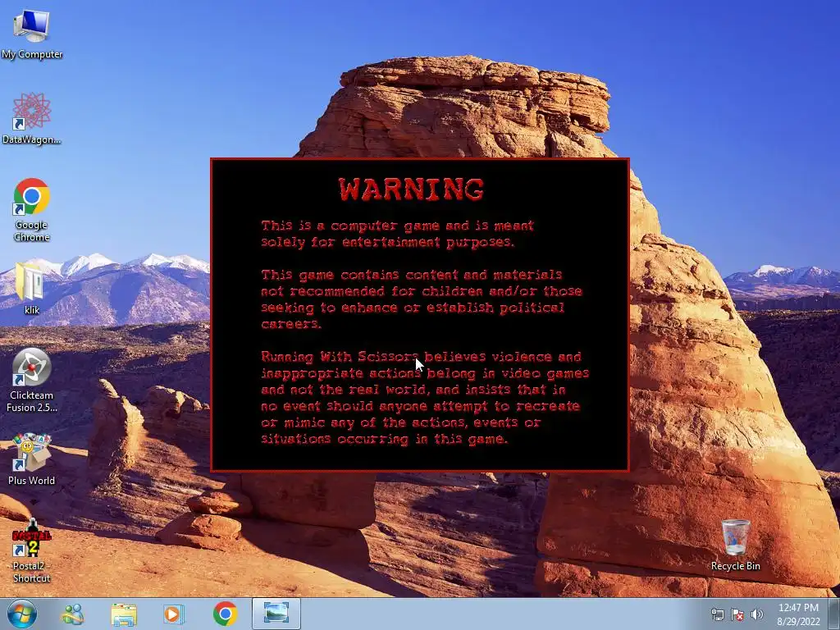Select the Plus World desktop shortcut
This screenshot has height=630, width=840.
coord(32,459)
